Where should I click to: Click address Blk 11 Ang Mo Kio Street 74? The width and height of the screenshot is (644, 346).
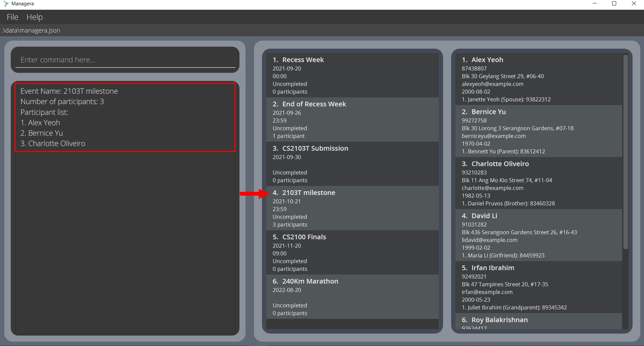[507, 180]
